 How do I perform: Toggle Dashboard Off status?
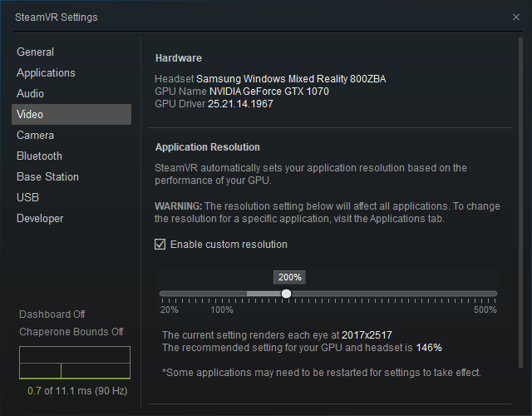click(x=52, y=314)
